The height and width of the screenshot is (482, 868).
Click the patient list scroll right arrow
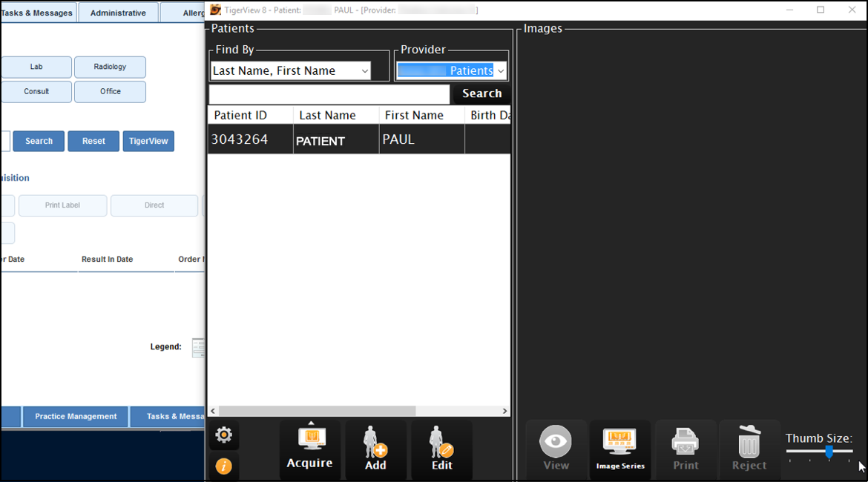[505, 411]
